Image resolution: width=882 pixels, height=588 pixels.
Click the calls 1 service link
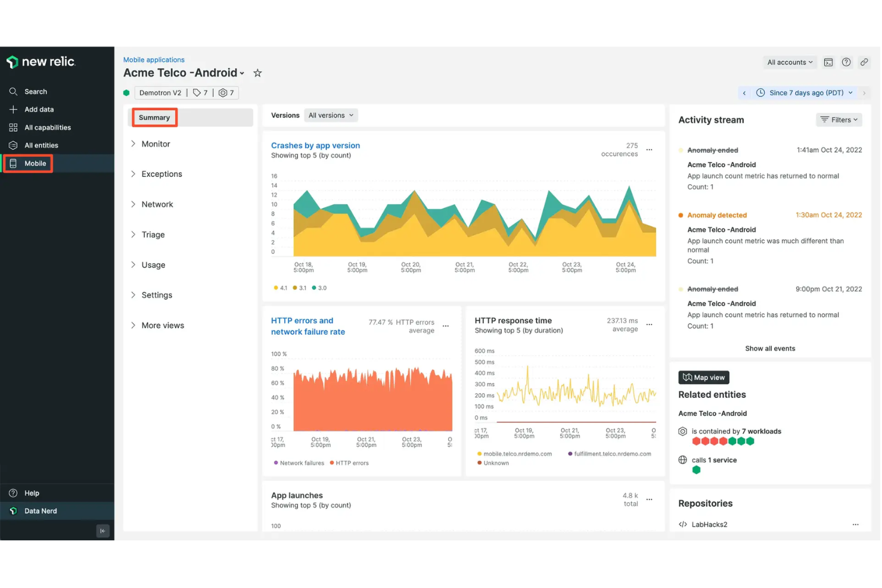click(x=714, y=460)
